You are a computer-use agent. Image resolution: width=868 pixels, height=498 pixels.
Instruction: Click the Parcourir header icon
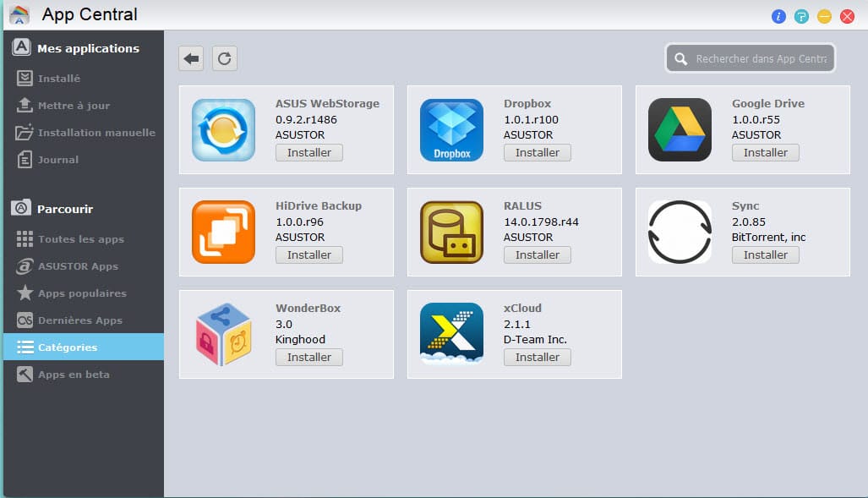click(x=21, y=208)
